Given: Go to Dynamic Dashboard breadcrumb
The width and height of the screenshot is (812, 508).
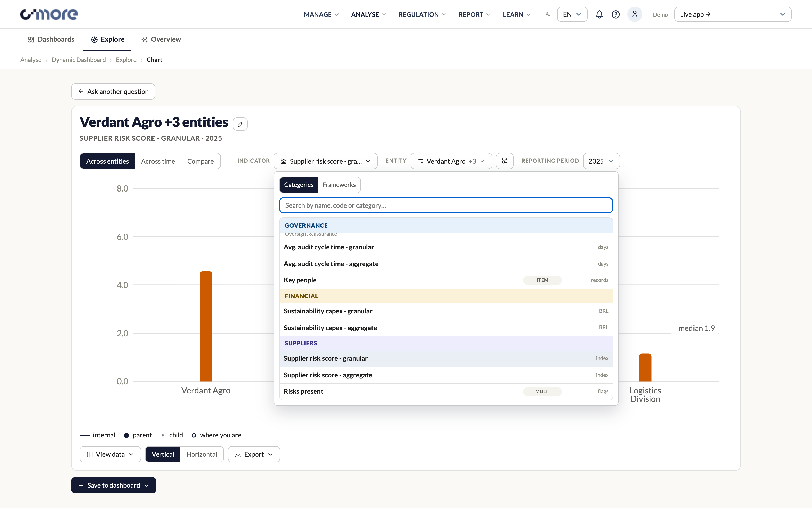Looking at the screenshot, I should (78, 60).
